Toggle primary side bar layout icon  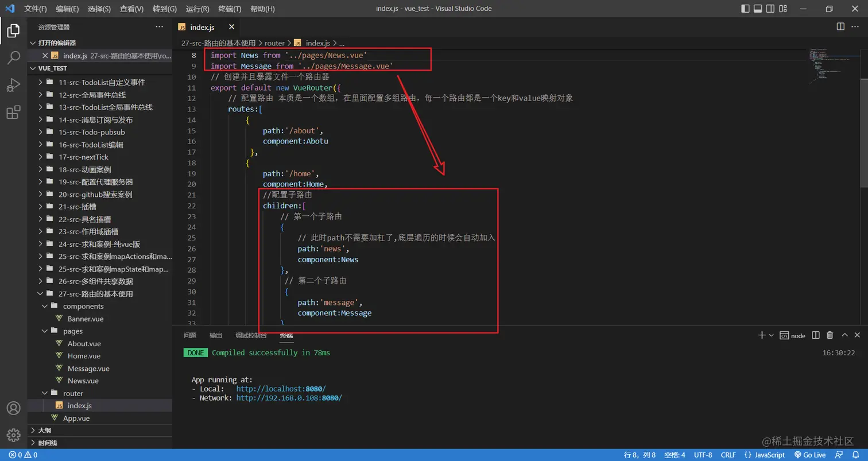tap(745, 9)
